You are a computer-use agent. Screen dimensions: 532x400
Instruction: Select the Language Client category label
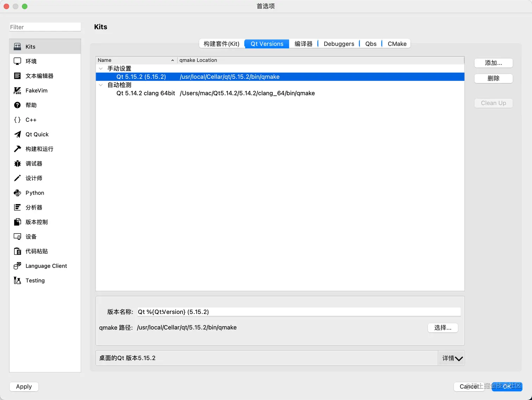[46, 266]
